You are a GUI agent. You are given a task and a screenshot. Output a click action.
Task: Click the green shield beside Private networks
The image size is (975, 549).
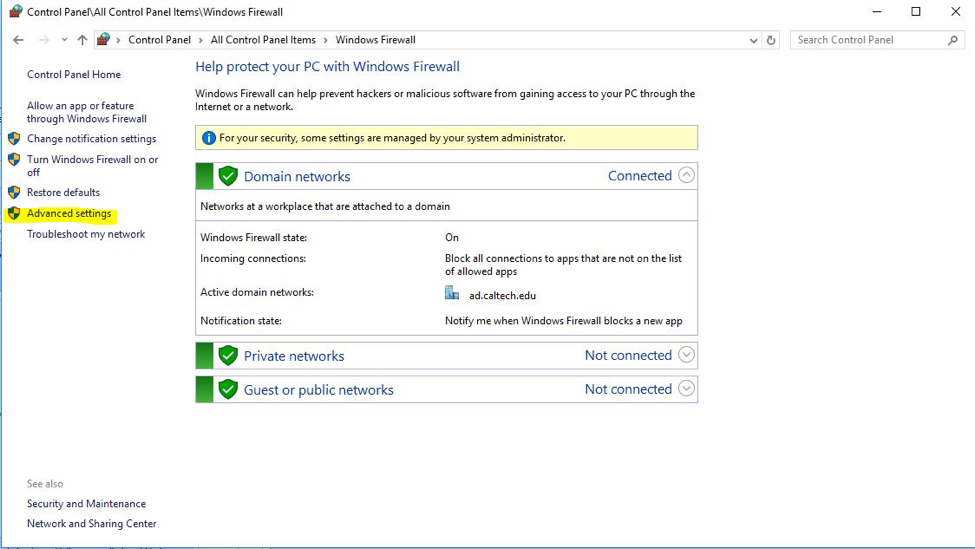tap(228, 356)
